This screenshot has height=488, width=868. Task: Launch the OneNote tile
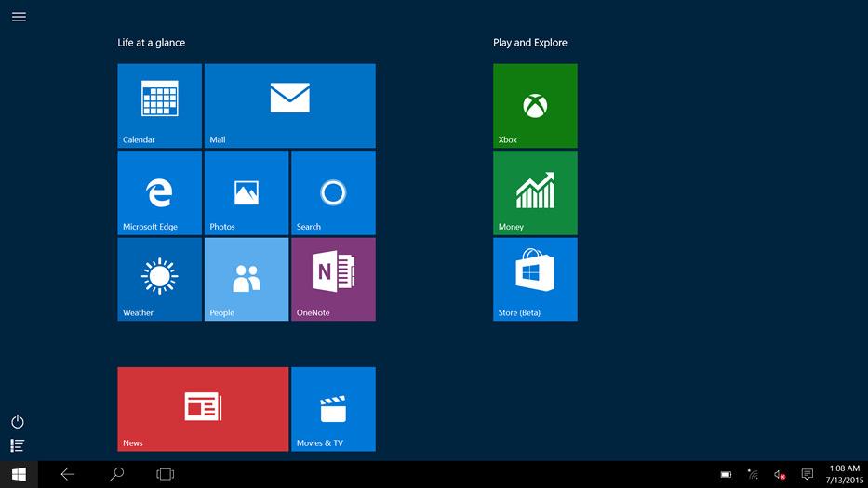[333, 280]
